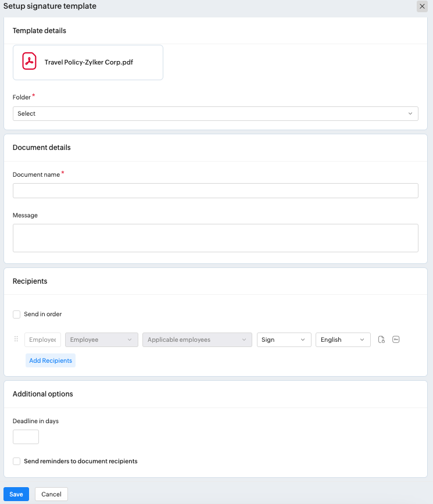
Task: Open the Employee role dropdown
Action: pyautogui.click(x=102, y=339)
